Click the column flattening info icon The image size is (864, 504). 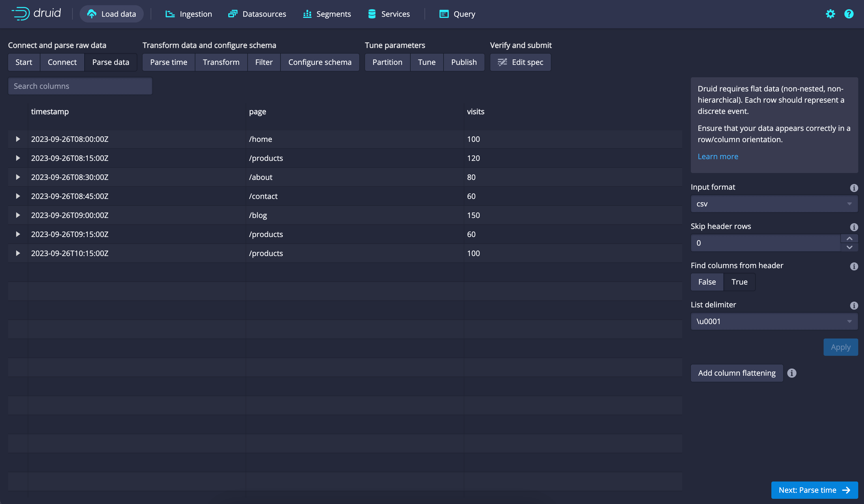point(792,373)
